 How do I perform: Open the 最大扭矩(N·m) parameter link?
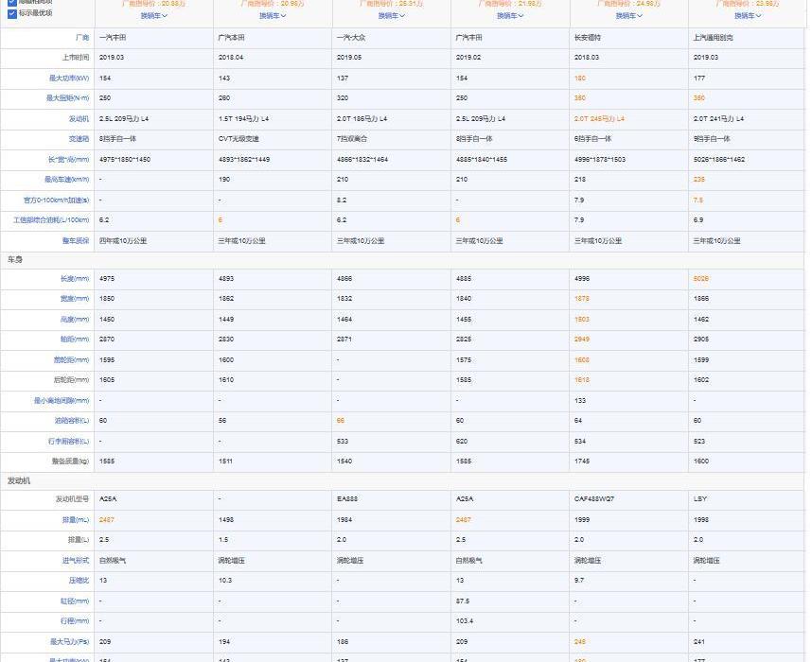(67, 98)
